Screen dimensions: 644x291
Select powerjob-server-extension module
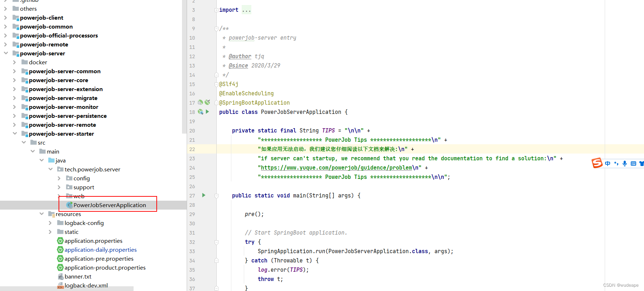pyautogui.click(x=66, y=89)
